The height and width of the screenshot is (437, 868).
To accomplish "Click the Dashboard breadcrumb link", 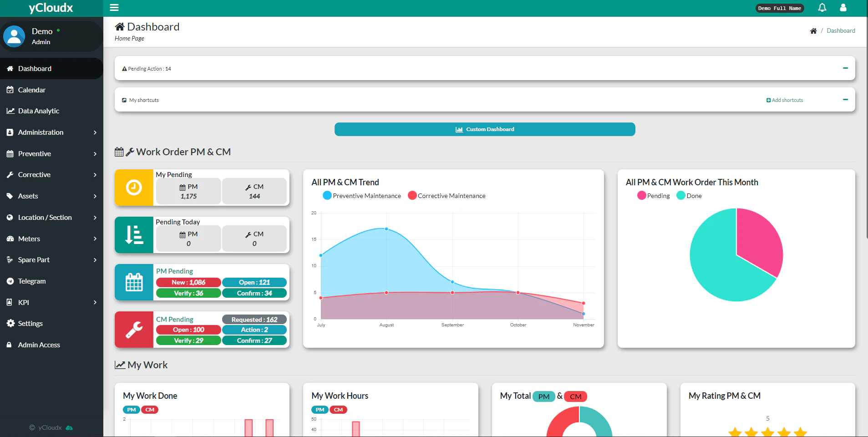I will coord(841,30).
